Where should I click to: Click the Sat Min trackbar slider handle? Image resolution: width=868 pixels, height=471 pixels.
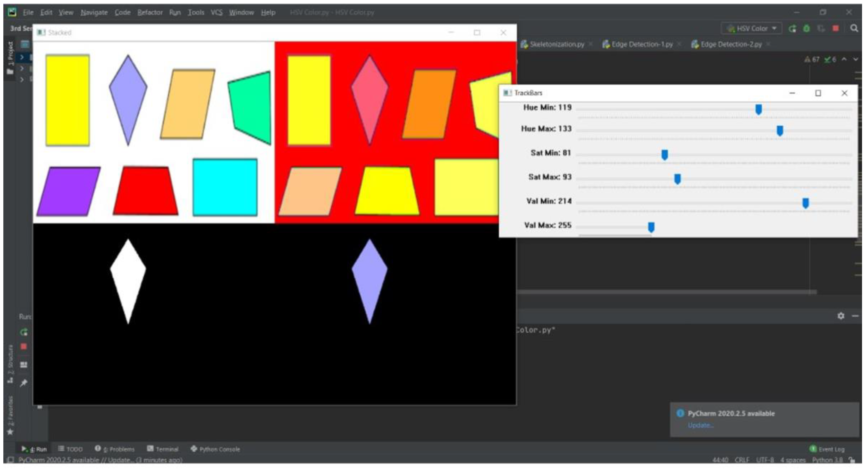pos(665,155)
